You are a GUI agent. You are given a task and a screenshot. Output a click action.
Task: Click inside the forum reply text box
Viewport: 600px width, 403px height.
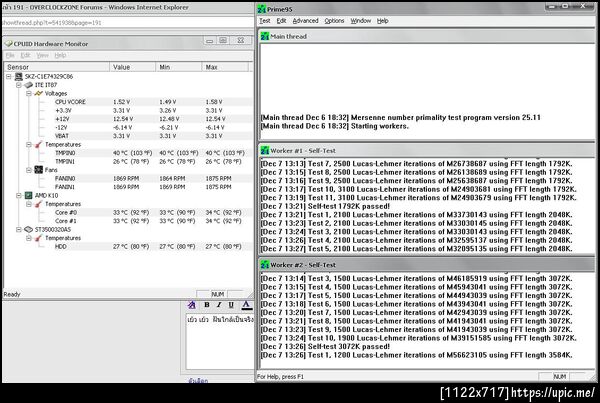220,341
